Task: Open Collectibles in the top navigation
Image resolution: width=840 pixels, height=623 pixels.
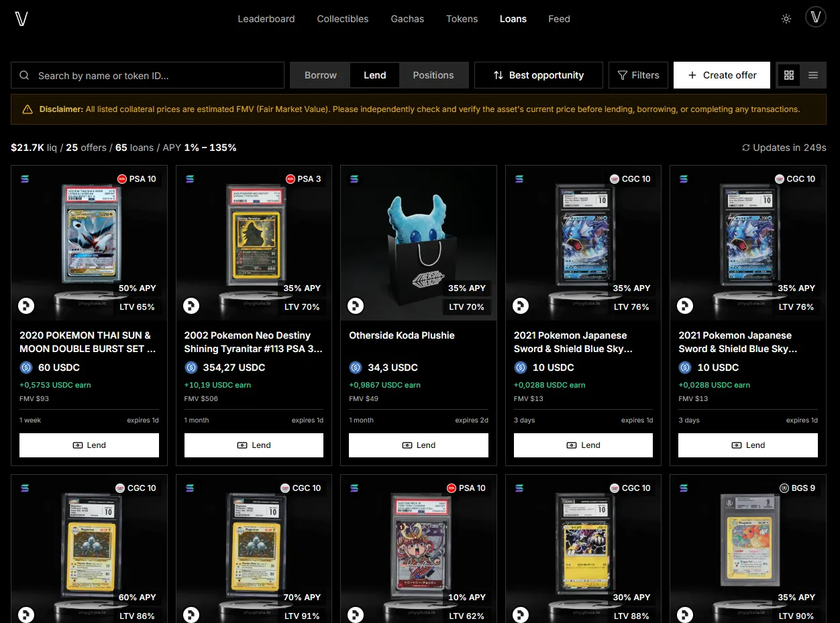Action: click(343, 19)
